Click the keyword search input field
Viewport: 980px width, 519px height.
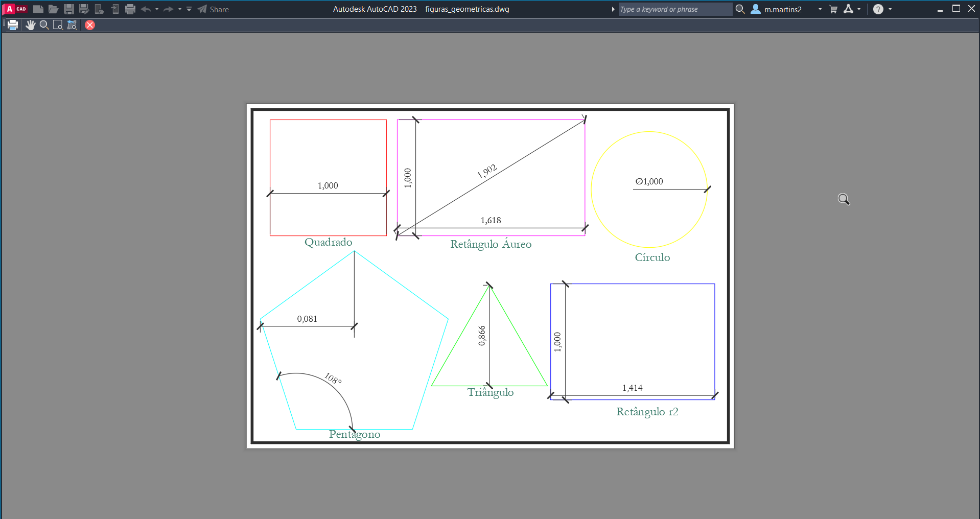(x=675, y=9)
